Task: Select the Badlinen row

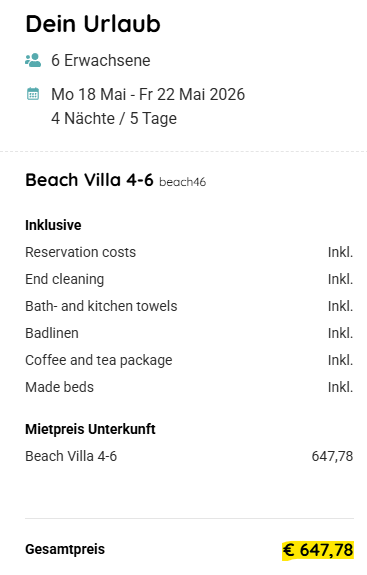Action: tap(189, 333)
